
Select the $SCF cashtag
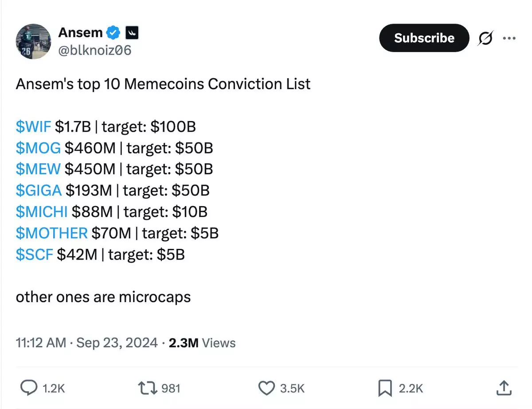click(35, 254)
